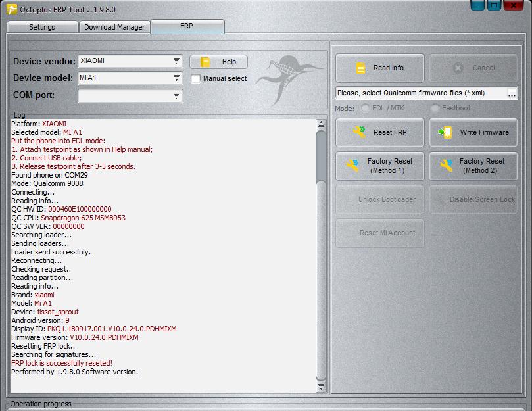Click 'Sending loaders...' log line
This screenshot has width=532, height=411.
40,244
